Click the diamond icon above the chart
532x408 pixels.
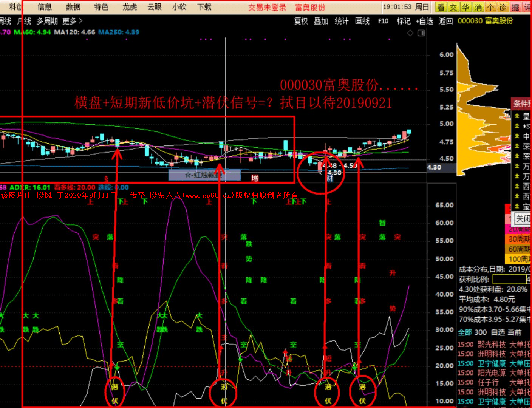(x=410, y=33)
